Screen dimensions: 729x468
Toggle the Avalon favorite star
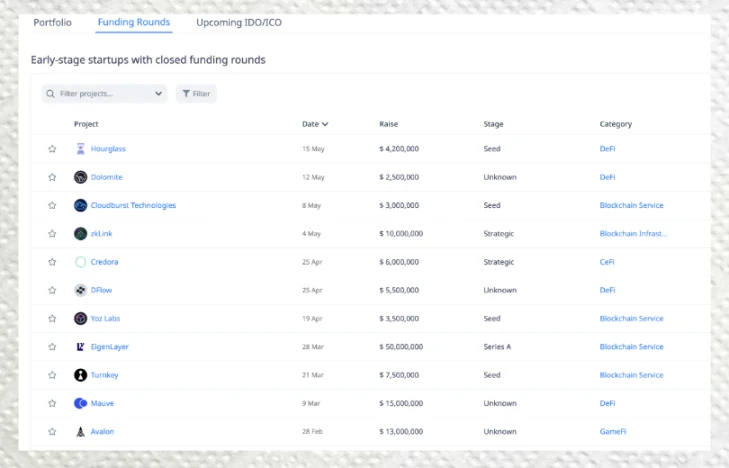[x=52, y=432]
